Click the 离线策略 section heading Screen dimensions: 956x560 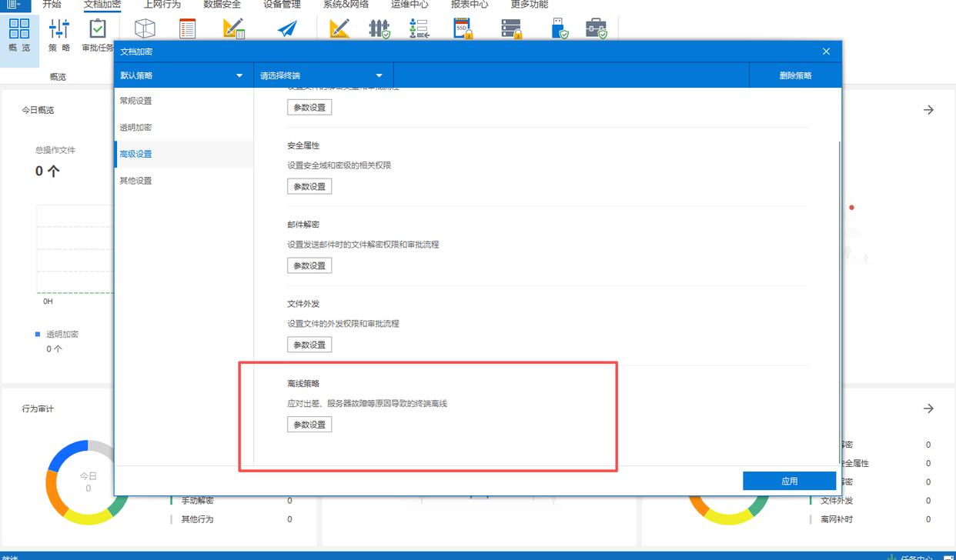(303, 383)
